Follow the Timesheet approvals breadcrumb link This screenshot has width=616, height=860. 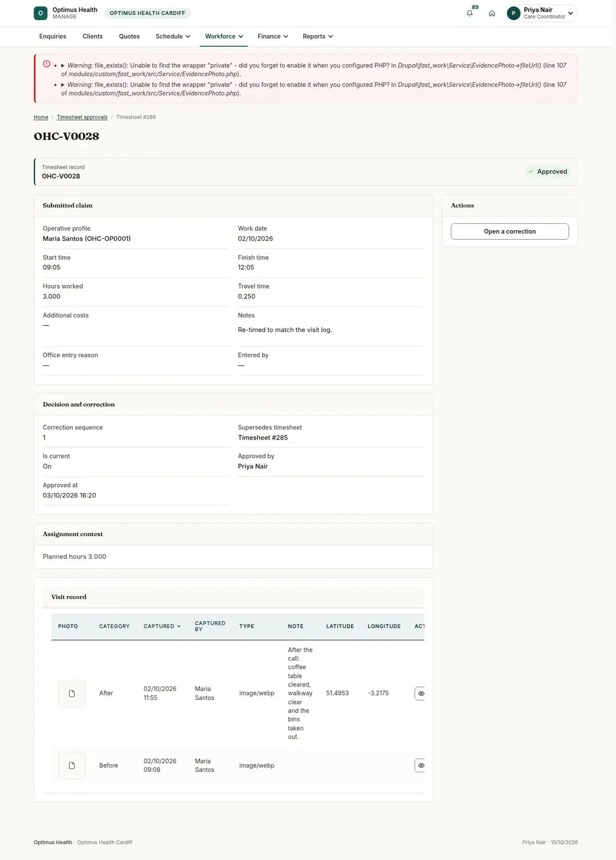pyautogui.click(x=82, y=117)
